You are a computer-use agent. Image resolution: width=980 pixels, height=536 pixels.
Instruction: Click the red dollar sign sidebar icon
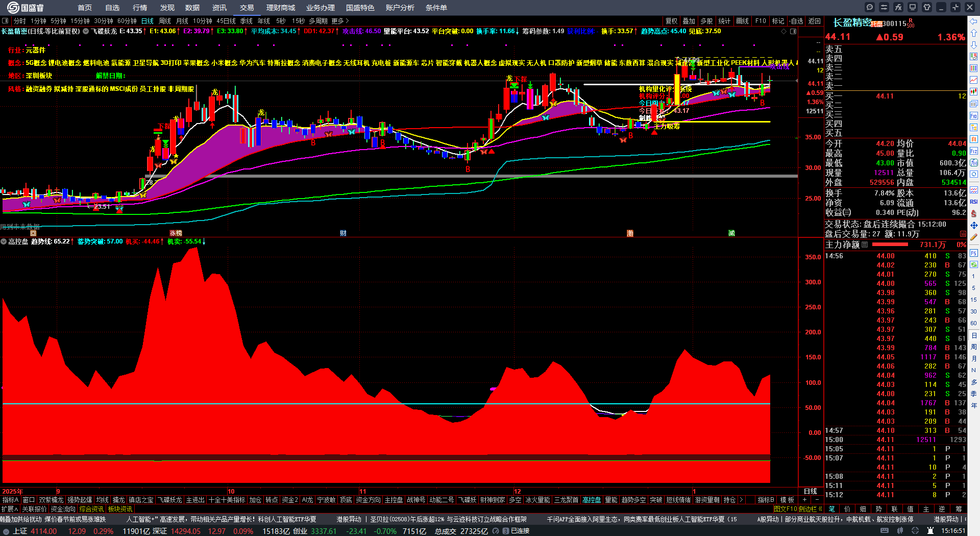tap(974, 213)
